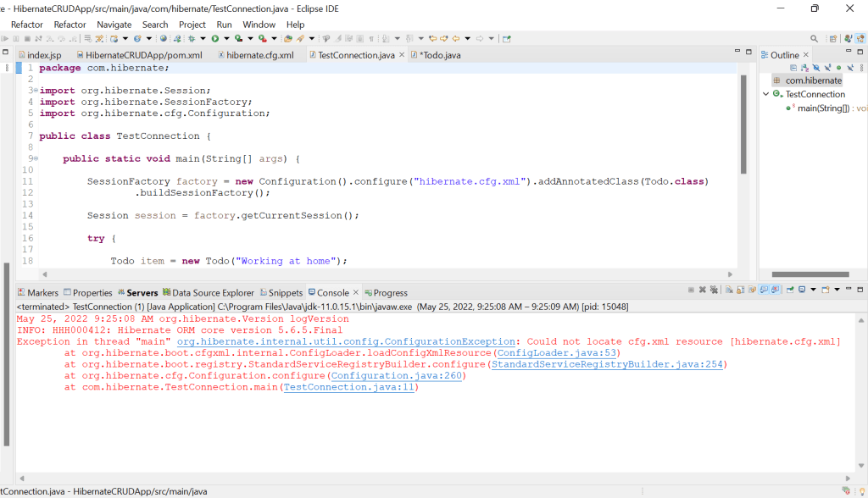
Task: Open the StandardServiceRegistryBuilder.java:254 link
Action: (x=607, y=364)
